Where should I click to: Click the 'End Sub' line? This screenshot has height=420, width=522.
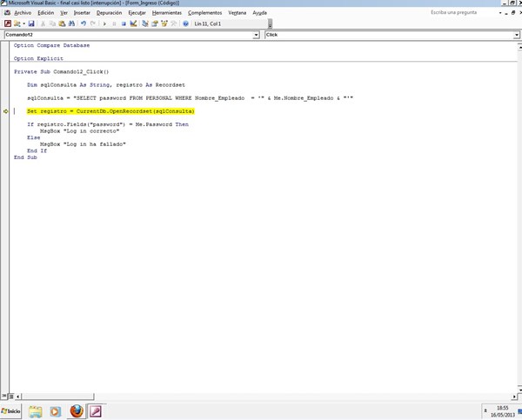(x=25, y=157)
